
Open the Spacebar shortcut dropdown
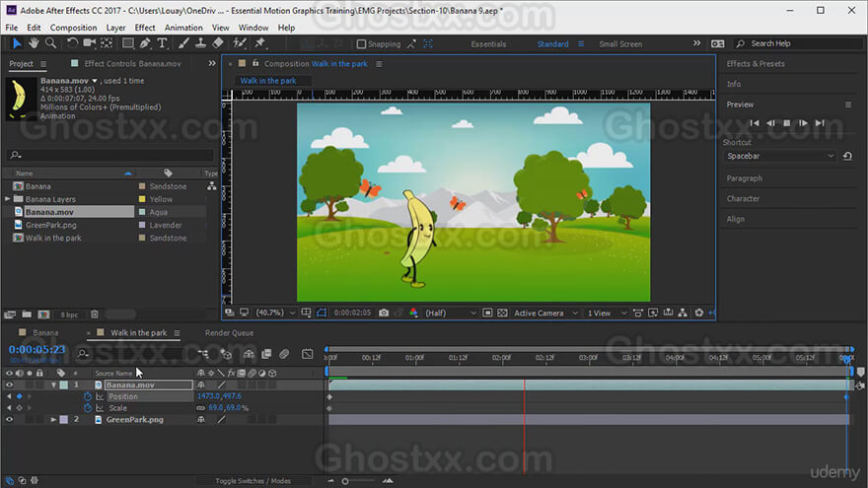[x=780, y=156]
